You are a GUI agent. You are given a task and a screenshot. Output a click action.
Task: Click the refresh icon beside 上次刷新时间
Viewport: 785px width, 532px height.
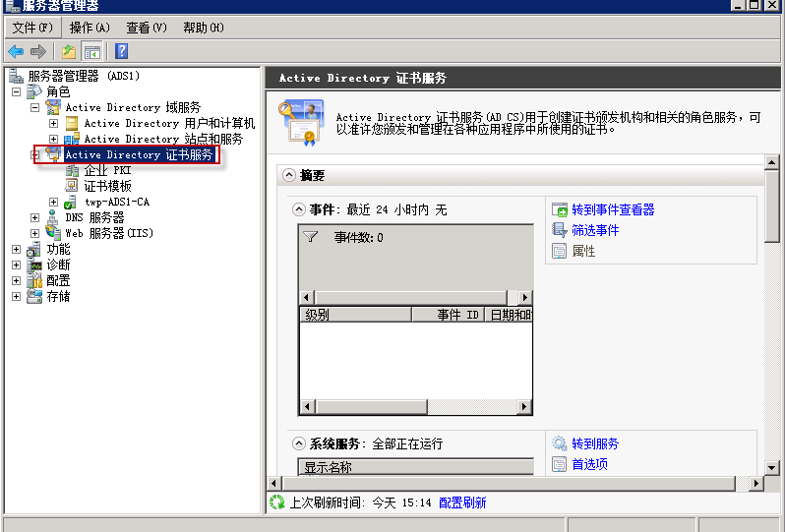[x=276, y=502]
